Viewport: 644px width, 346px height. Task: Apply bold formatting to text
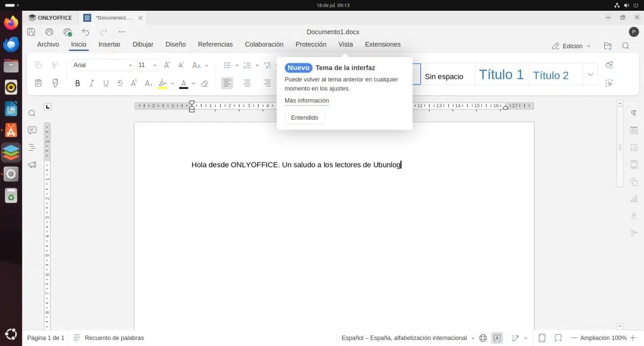pos(77,83)
